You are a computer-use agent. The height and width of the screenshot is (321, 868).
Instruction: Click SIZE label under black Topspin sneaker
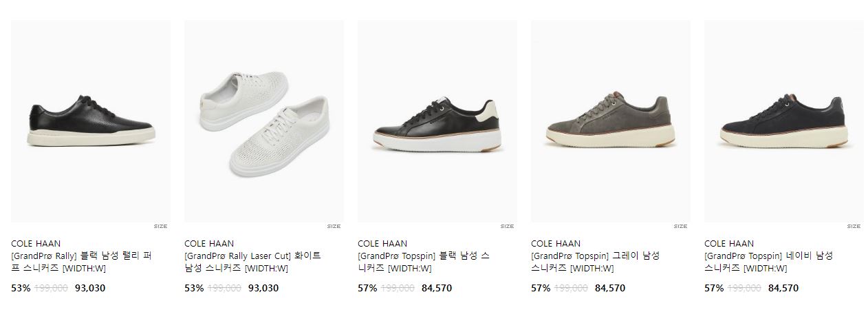tap(507, 226)
